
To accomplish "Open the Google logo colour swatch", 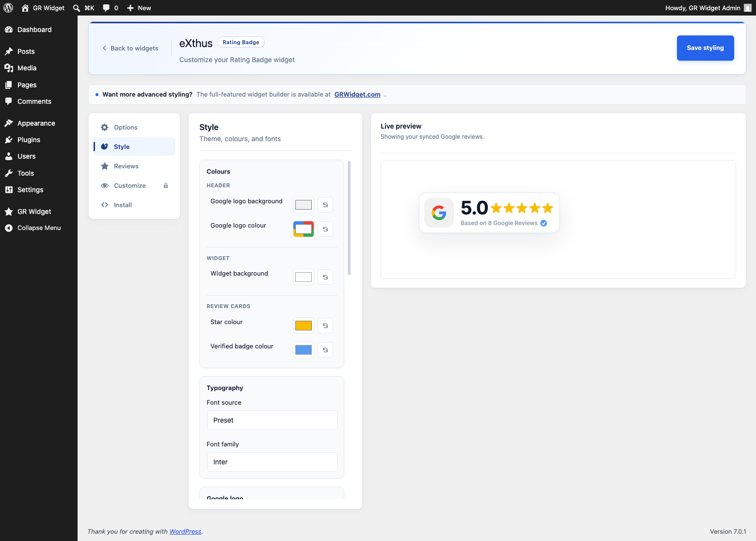I will coord(304,229).
